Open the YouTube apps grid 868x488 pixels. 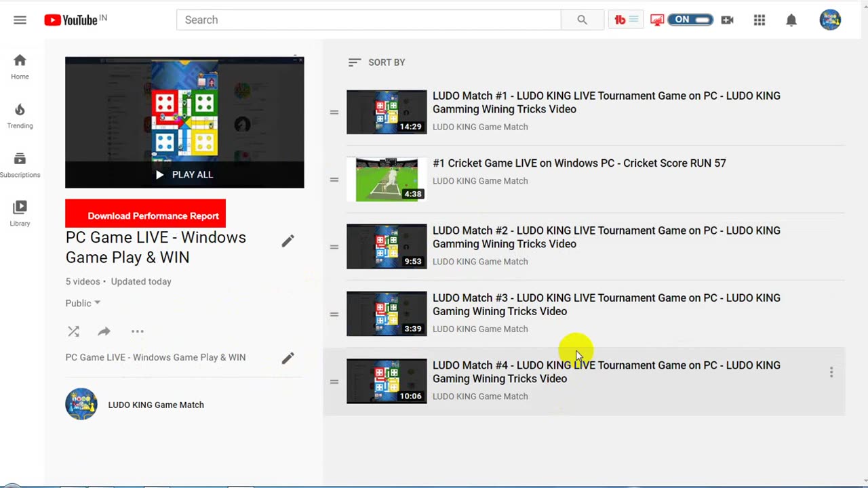tap(759, 20)
